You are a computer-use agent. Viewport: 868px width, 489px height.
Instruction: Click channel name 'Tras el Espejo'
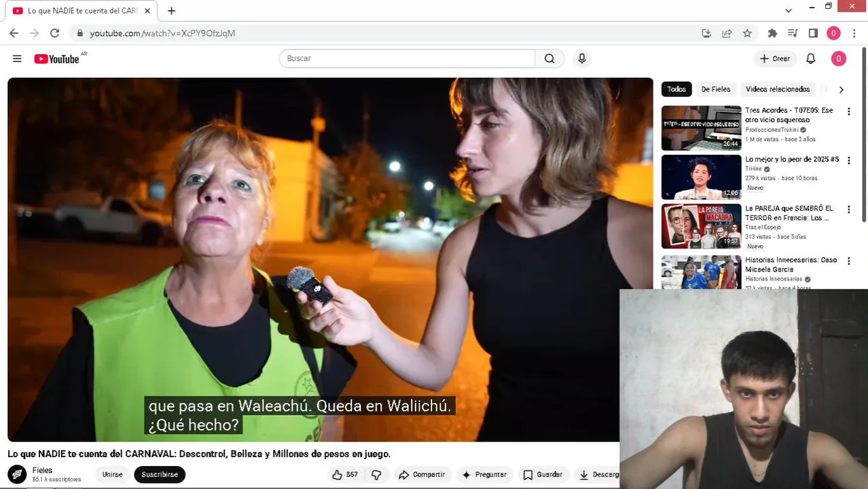(763, 228)
